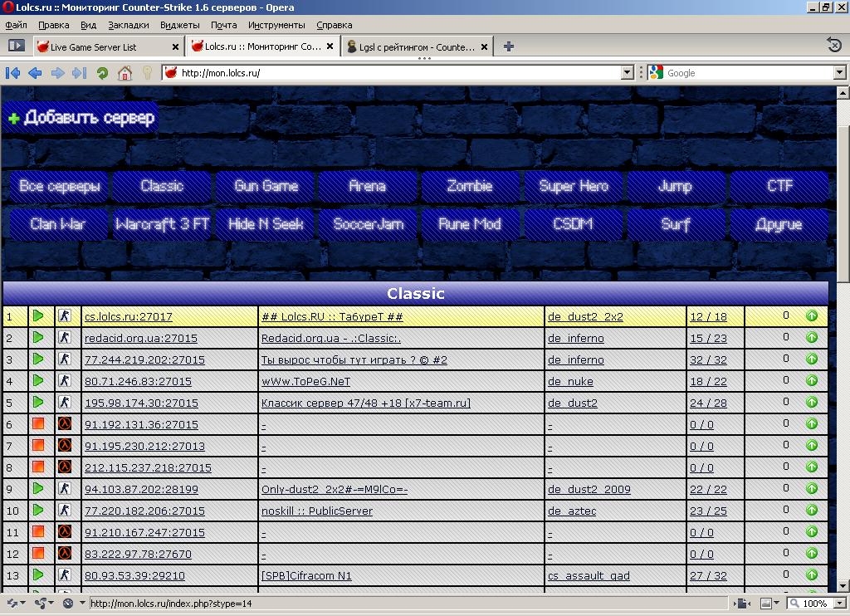Select the CSDM category
This screenshot has width=850, height=616.
[574, 224]
